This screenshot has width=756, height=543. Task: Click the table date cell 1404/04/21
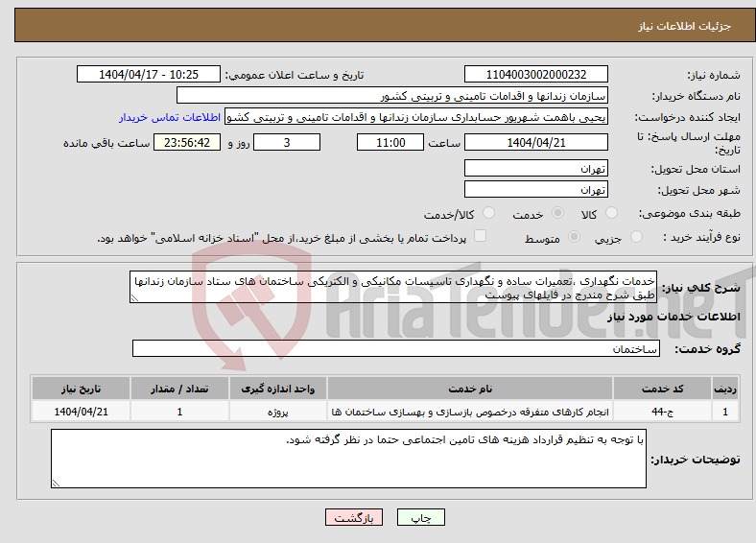[x=81, y=412]
